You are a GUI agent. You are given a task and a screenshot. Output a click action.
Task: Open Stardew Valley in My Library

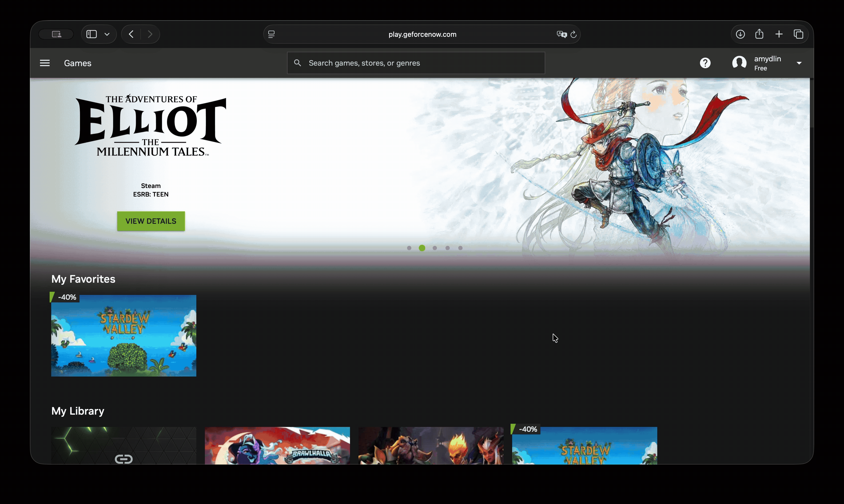pyautogui.click(x=584, y=446)
